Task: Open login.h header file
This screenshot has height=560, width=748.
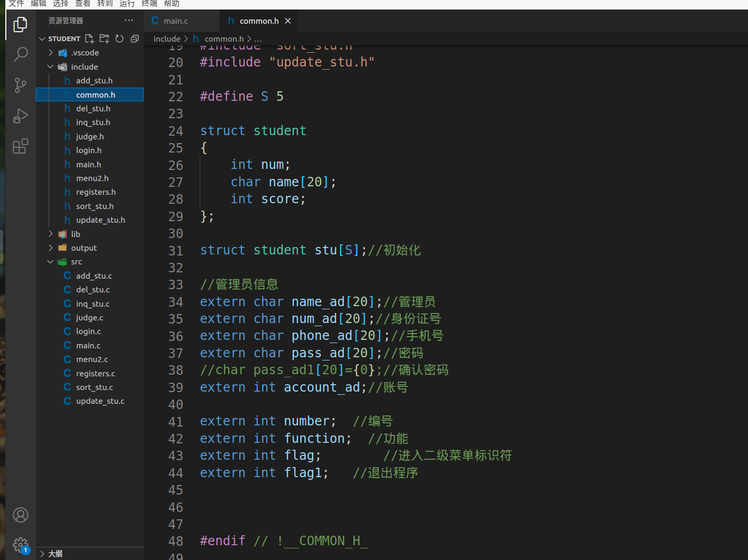Action: point(89,150)
